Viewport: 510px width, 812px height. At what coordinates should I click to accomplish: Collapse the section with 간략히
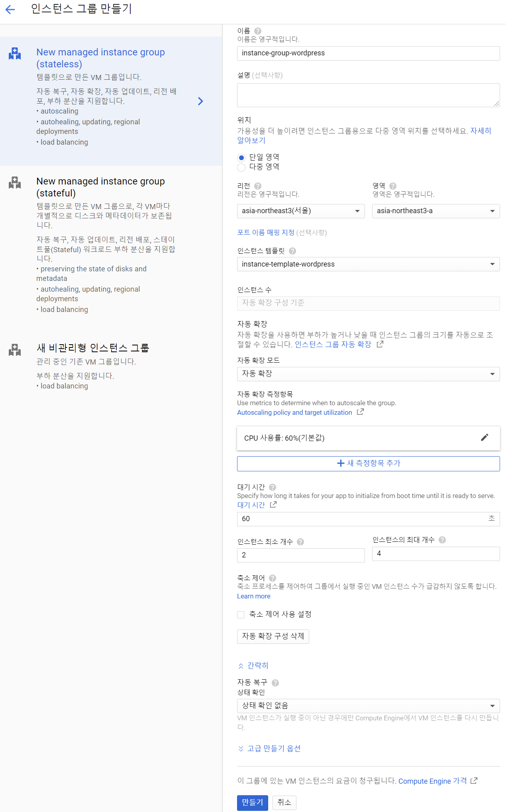click(253, 666)
